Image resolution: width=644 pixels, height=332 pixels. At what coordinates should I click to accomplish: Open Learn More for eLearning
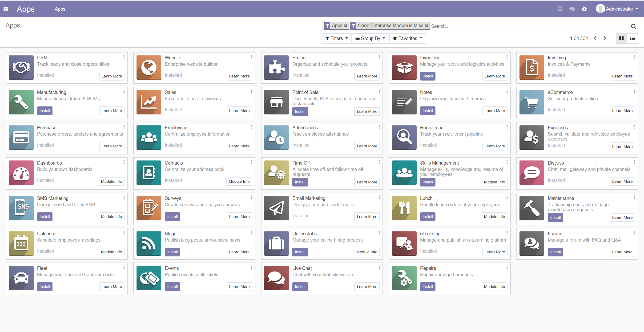click(494, 252)
